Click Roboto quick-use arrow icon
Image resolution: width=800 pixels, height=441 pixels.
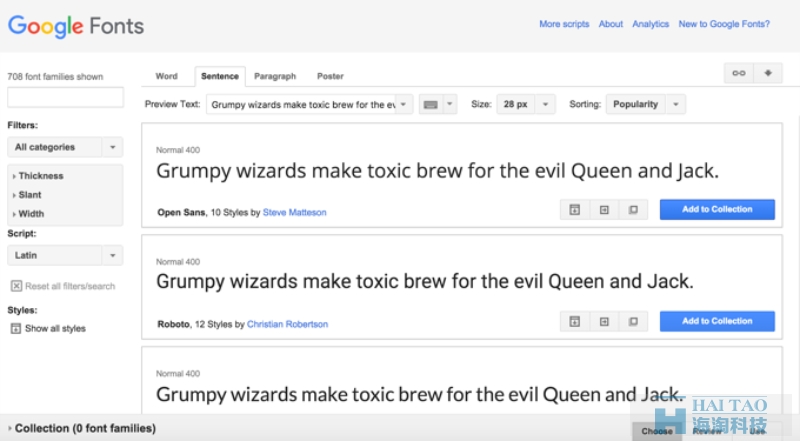pos(604,322)
